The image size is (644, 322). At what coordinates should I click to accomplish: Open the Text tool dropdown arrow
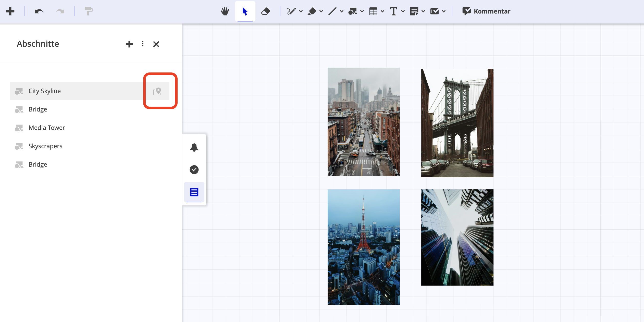pyautogui.click(x=403, y=11)
